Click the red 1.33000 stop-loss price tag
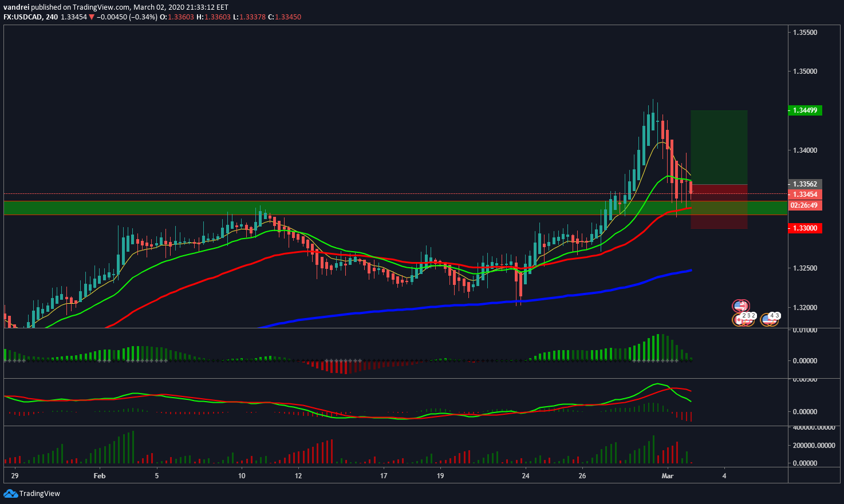Viewport: 844px width, 504px height. (x=805, y=228)
